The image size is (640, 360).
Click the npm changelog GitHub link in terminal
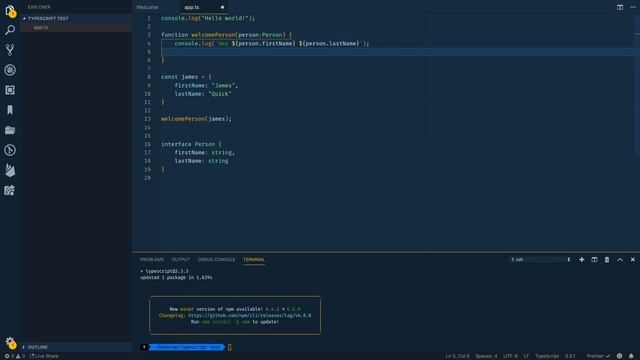coord(249,316)
